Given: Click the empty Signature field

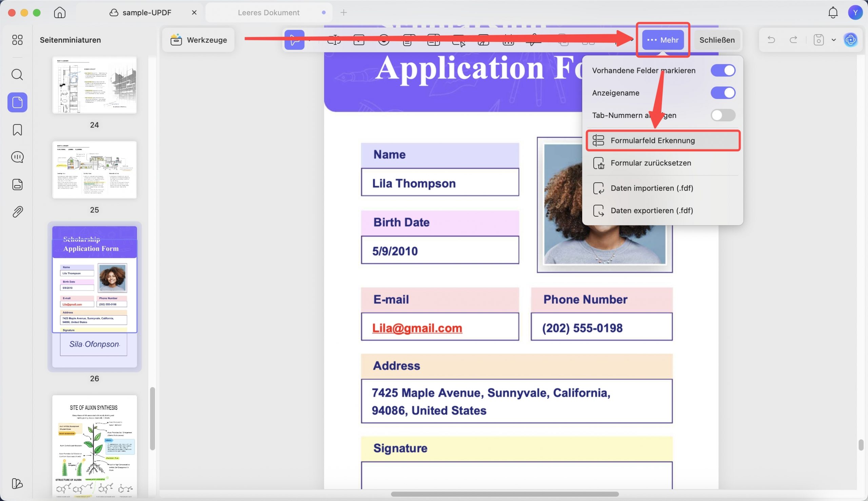Looking at the screenshot, I should [x=517, y=475].
